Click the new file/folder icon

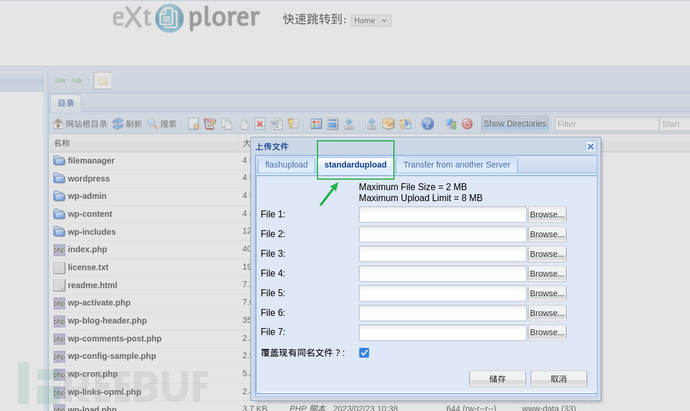[x=194, y=124]
